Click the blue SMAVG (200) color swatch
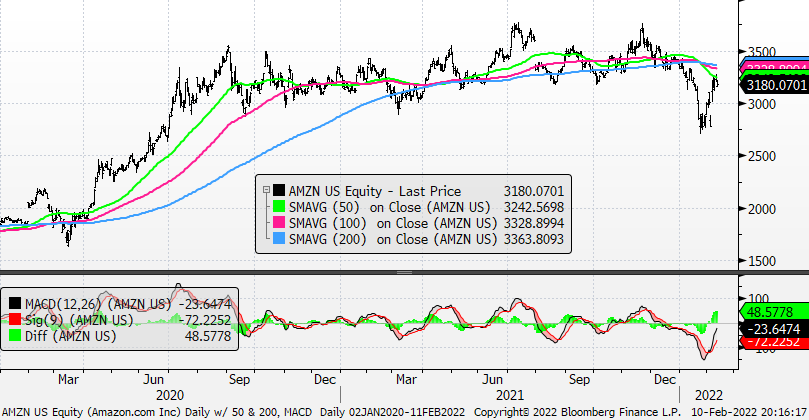The height and width of the screenshot is (420, 809). pos(279,239)
